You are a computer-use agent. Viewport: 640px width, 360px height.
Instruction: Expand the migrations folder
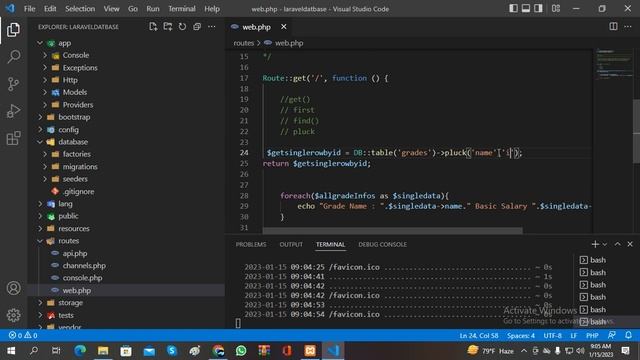tap(45, 167)
